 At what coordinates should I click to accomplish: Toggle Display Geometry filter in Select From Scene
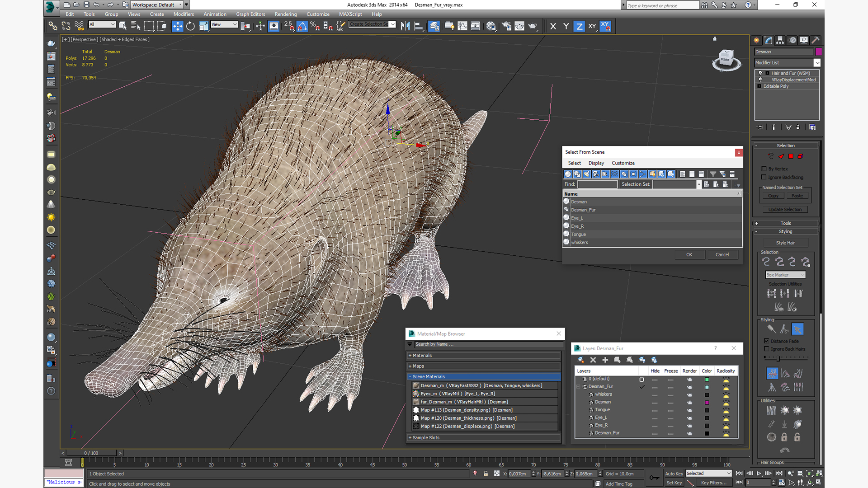568,174
